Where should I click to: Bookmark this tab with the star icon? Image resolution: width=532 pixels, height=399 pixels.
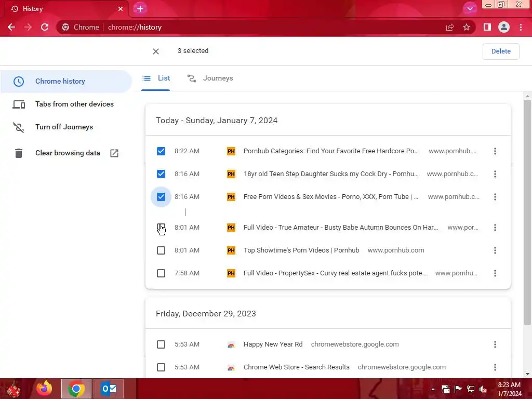click(467, 27)
